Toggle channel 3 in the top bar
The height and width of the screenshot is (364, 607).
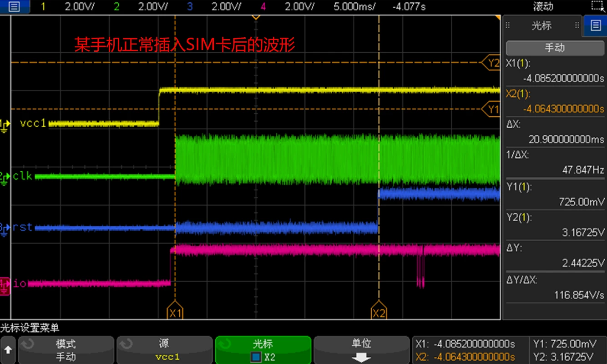point(190,6)
